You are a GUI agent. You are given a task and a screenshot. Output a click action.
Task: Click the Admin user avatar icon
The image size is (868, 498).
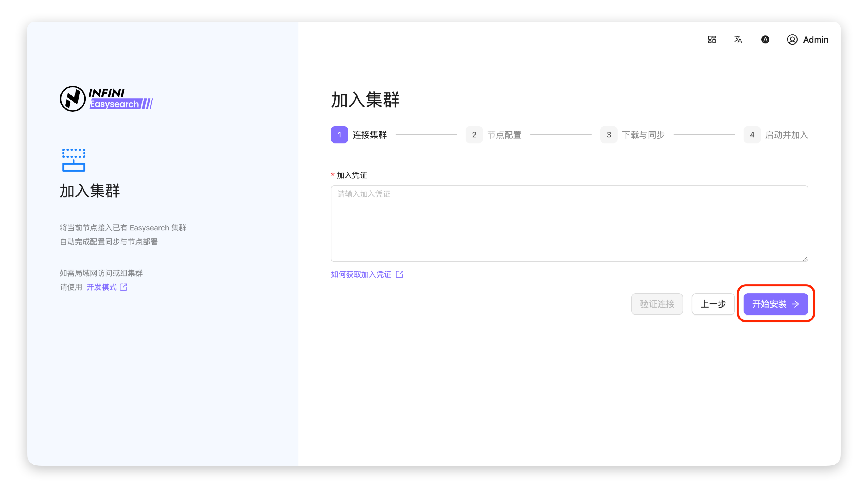tap(792, 40)
